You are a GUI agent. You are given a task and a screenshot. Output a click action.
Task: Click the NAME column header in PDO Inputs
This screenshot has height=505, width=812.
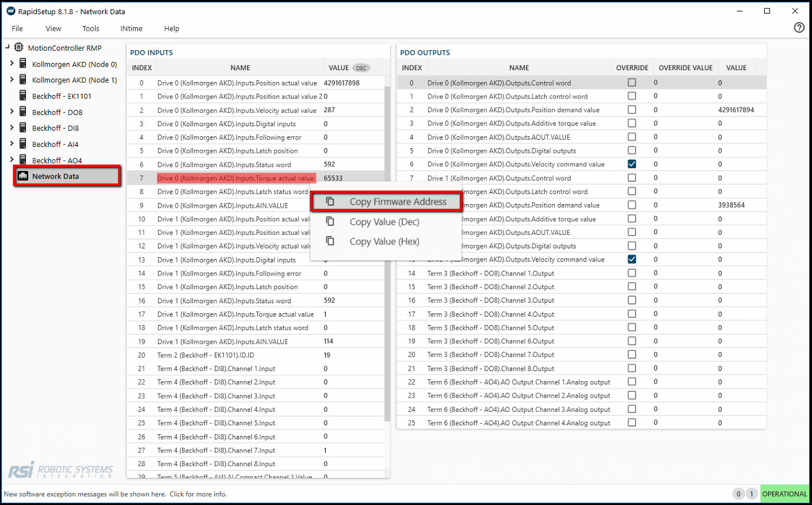coord(240,68)
